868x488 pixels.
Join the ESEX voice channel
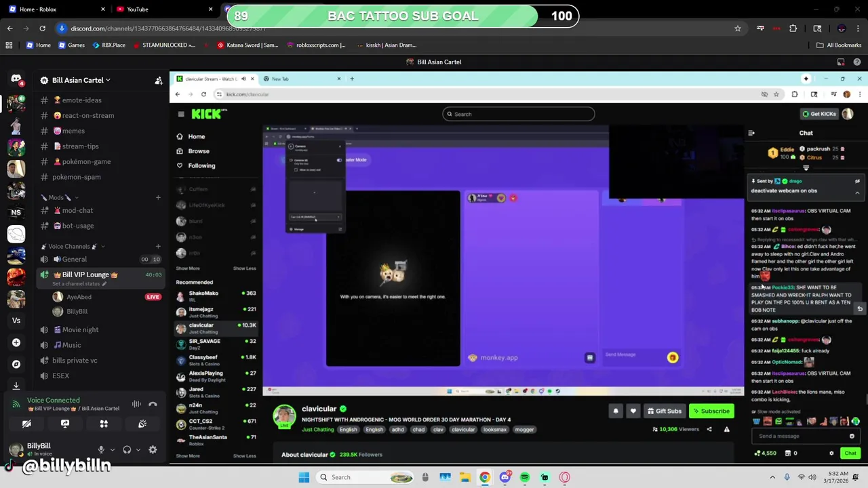(x=102, y=375)
